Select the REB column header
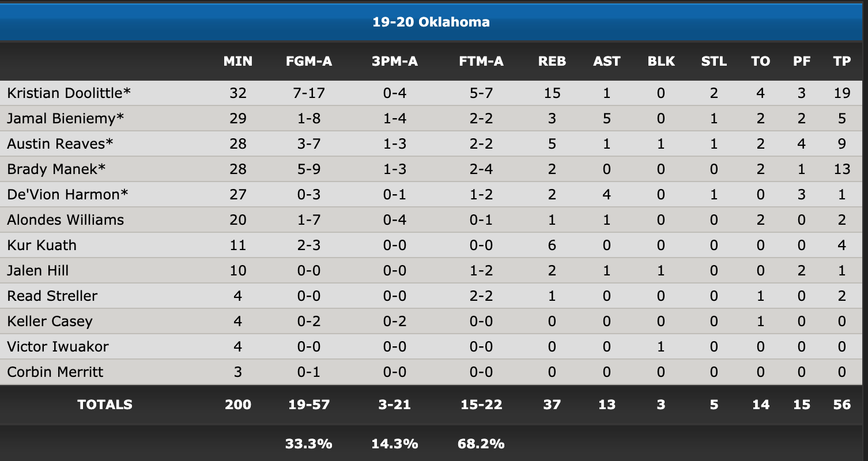868x461 pixels. click(552, 61)
